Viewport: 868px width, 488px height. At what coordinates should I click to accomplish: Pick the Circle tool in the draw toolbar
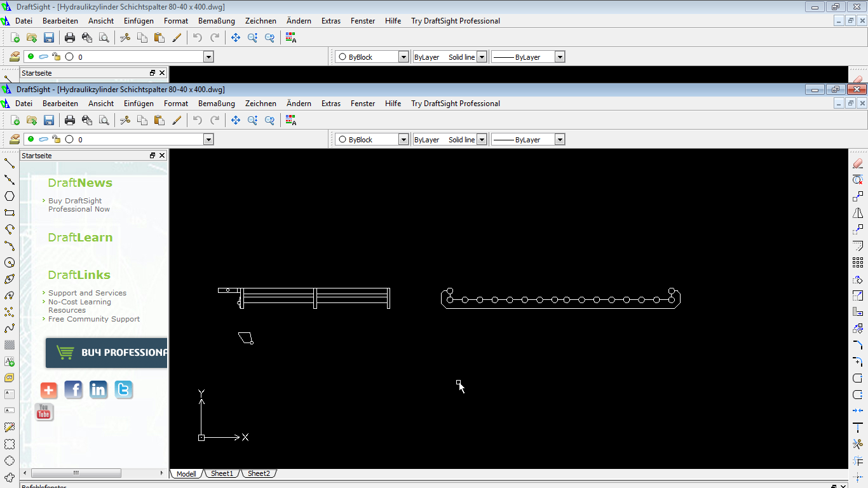click(10, 262)
